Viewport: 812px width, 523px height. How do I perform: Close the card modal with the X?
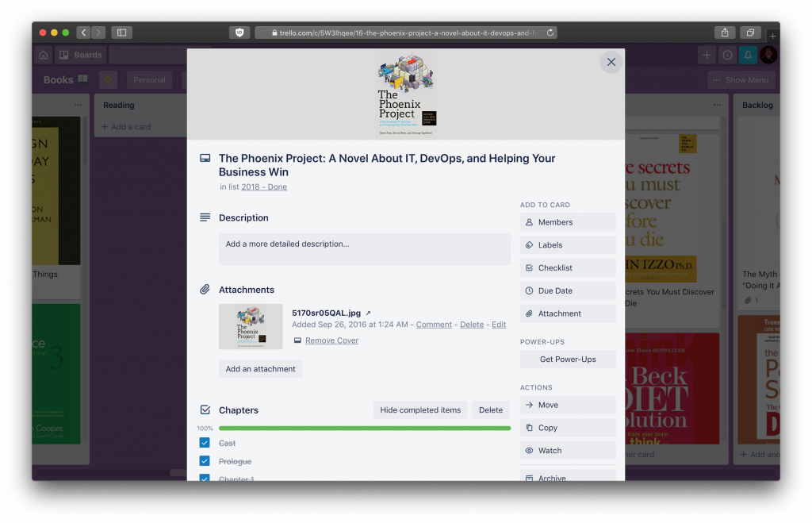(611, 62)
